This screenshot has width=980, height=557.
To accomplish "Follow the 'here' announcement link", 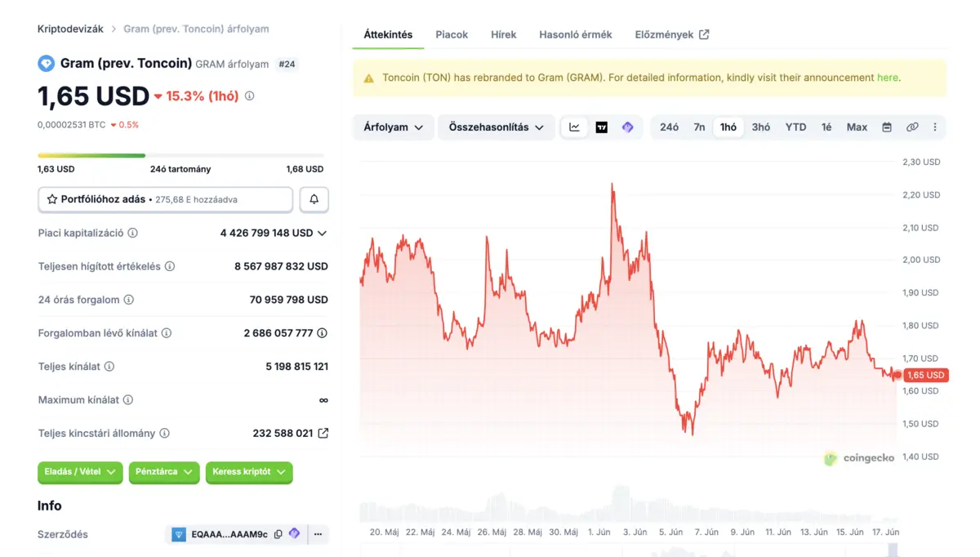I will [887, 78].
